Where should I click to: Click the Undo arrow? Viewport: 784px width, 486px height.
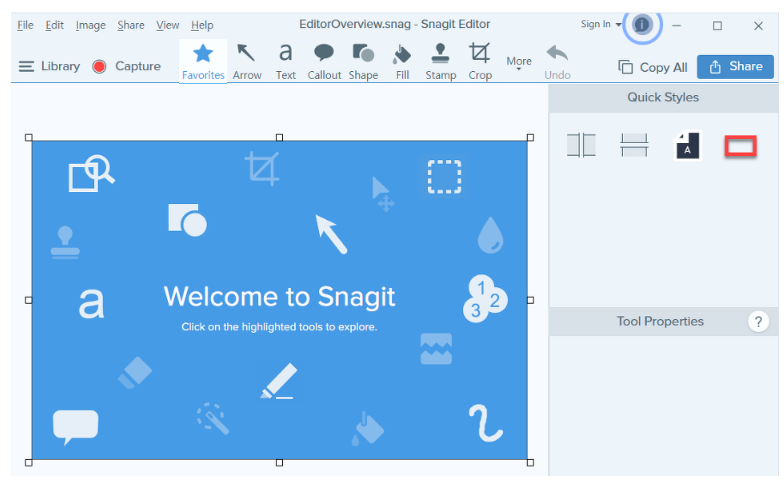pos(557,62)
